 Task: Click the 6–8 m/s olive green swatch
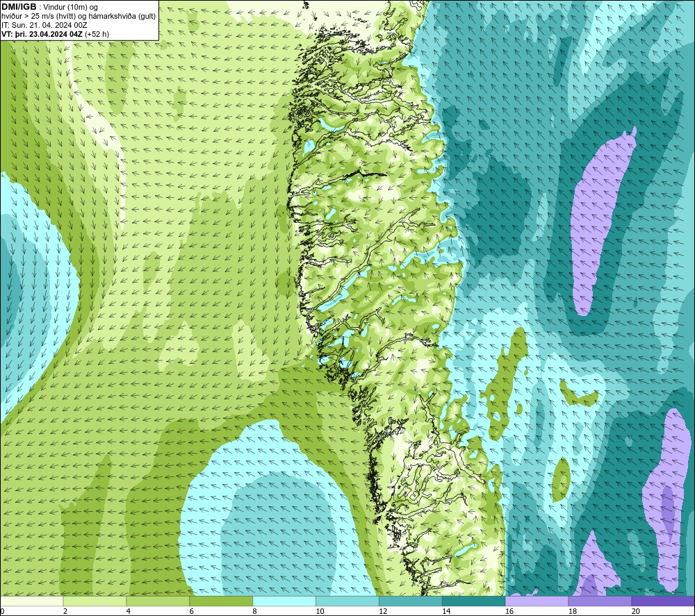click(x=221, y=601)
